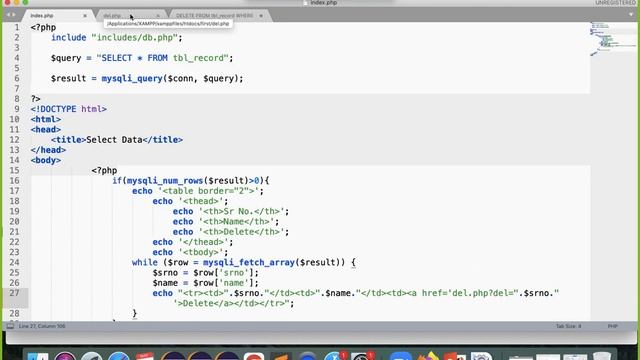Click Line 27, Column 306 status entry
The image size is (640, 360).
[x=42, y=326]
